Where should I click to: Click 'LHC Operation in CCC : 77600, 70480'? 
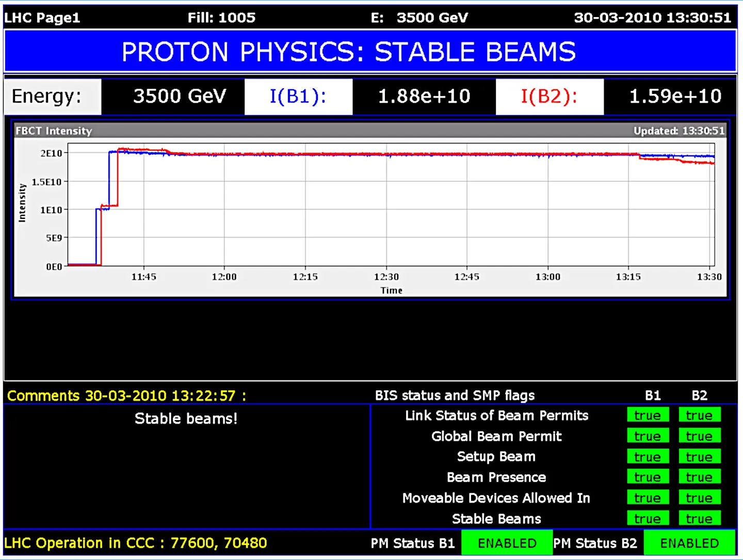(x=136, y=543)
